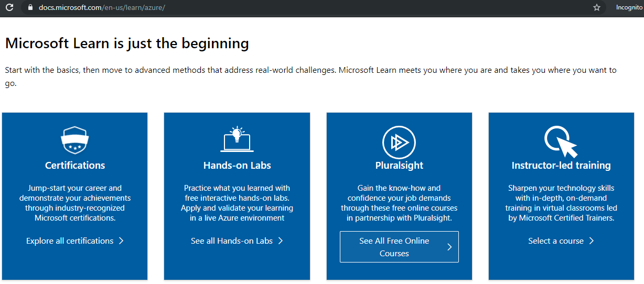Click the Incognito profile indicator
The height and width of the screenshot is (284, 644).
[x=629, y=8]
